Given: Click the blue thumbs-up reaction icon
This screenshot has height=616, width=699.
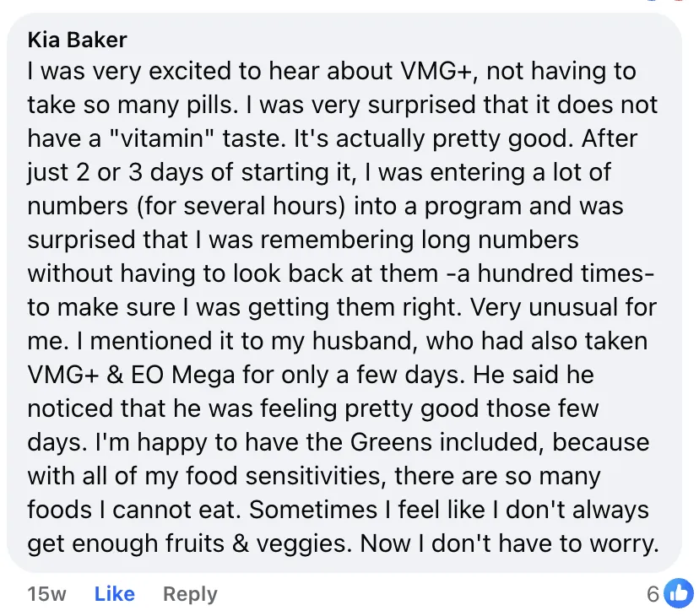Looking at the screenshot, I should (x=678, y=593).
